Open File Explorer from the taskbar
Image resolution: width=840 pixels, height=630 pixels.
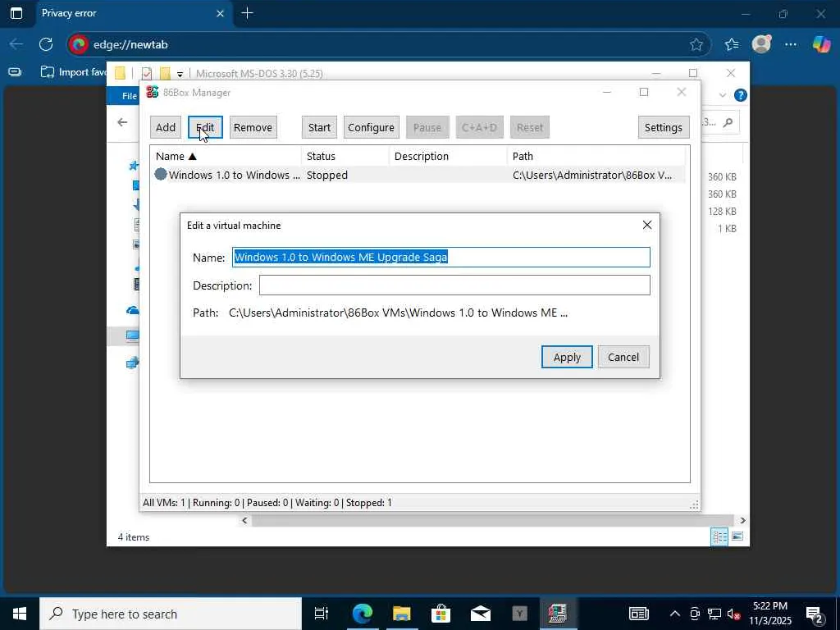click(x=401, y=614)
